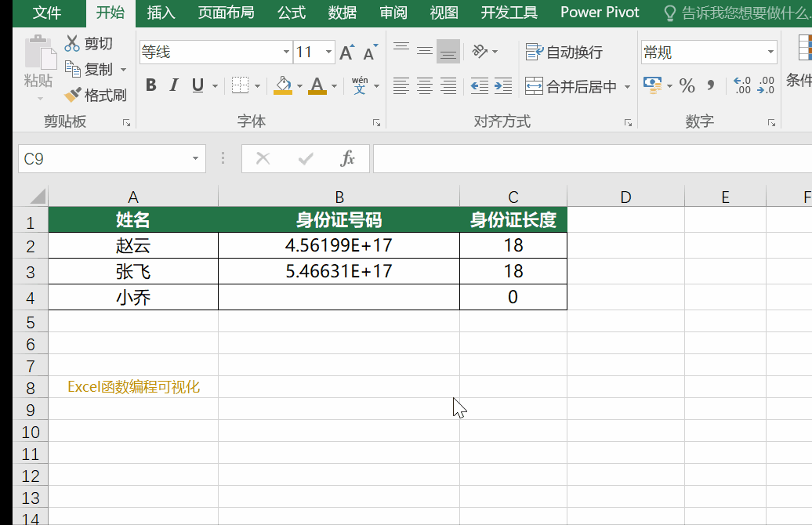
Task: Select row 4 header
Action: click(x=31, y=298)
